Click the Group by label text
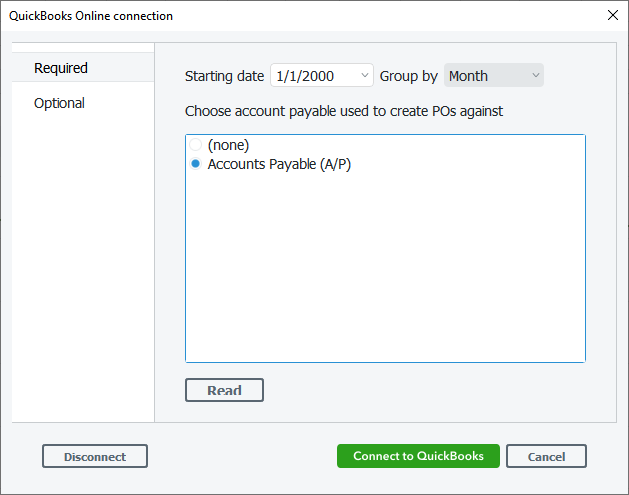This screenshot has width=629, height=495. [x=408, y=76]
